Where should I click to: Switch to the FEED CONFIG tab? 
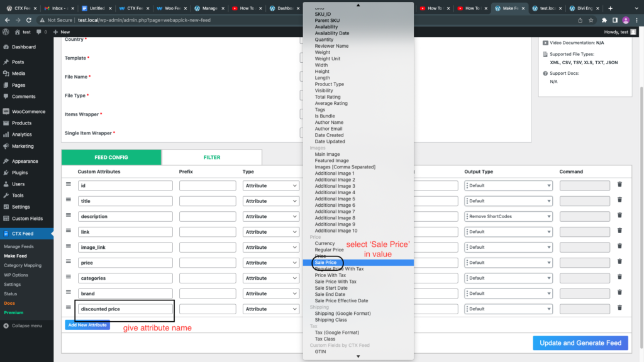pyautogui.click(x=111, y=157)
